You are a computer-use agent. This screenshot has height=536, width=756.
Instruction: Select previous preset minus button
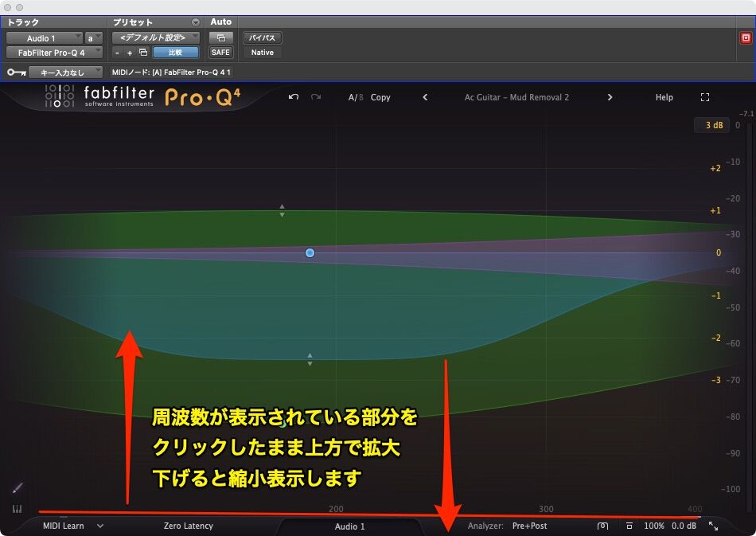click(117, 53)
